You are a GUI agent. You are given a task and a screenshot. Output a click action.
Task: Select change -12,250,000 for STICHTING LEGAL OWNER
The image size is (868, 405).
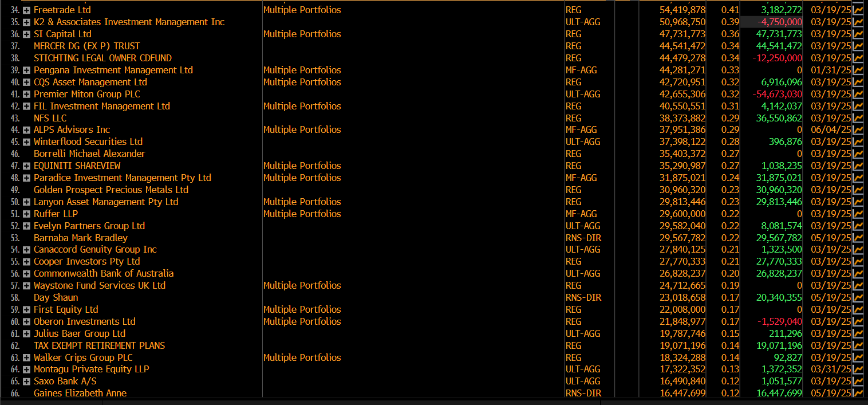point(777,58)
